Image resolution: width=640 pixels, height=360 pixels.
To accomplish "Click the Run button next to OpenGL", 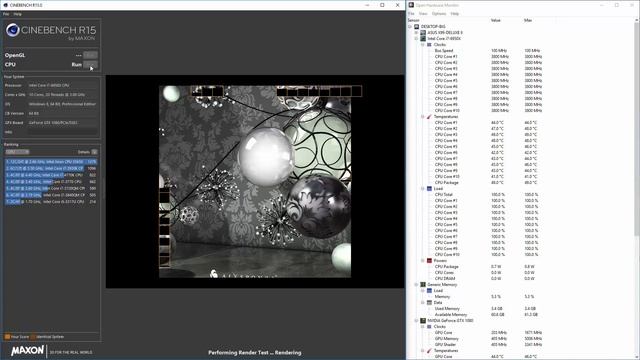I will [90, 55].
